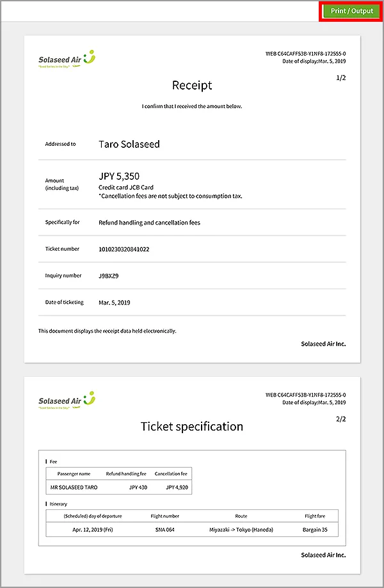Click the Credit card JCB Card text
Viewport: 384px width, 588px height.
(x=126, y=187)
